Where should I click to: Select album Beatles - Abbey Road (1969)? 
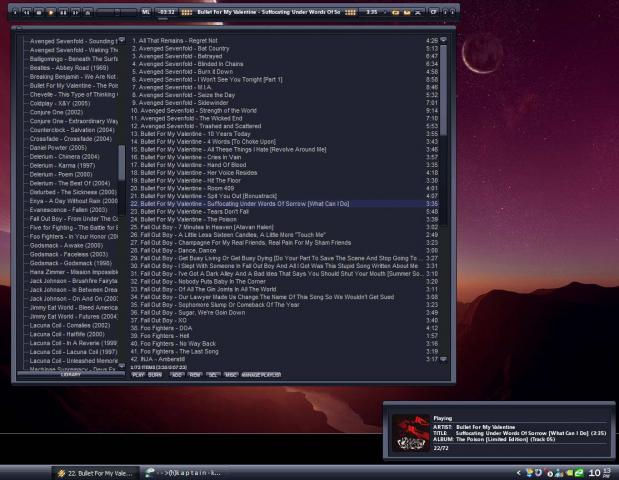coord(69,68)
